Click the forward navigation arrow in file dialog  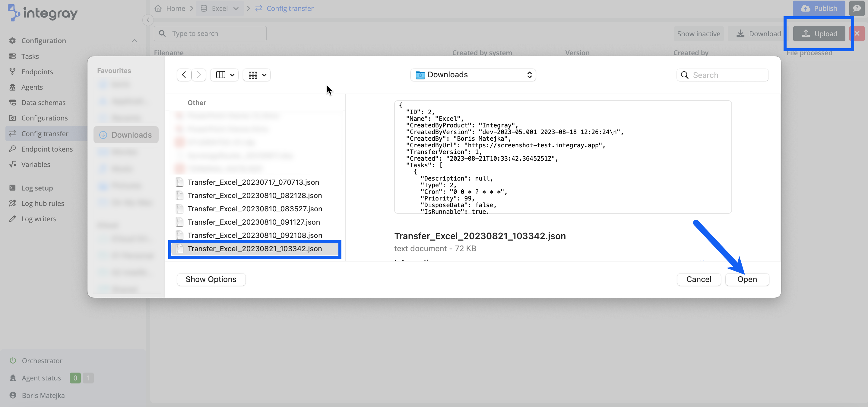[199, 75]
